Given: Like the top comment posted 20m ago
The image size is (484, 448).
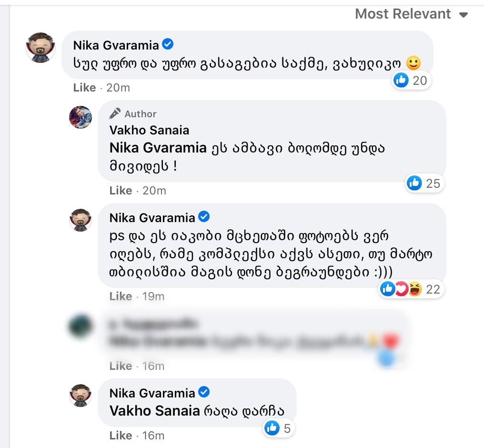Looking at the screenshot, I should click(84, 88).
